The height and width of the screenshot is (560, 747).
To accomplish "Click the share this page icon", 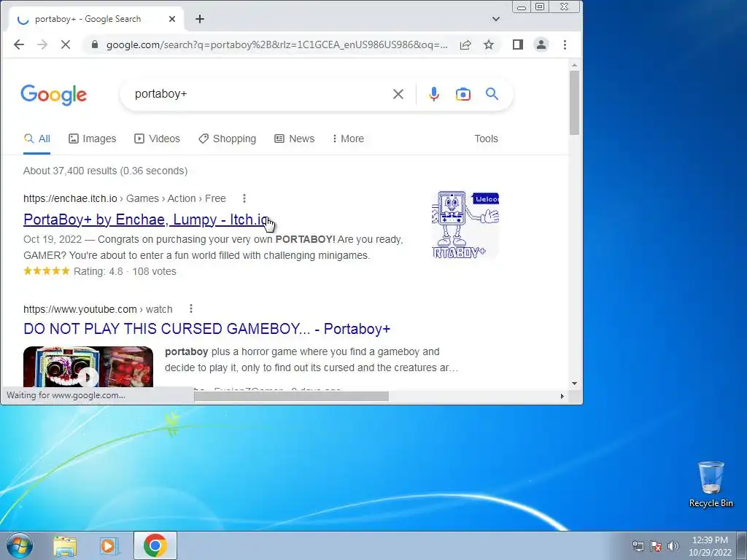I will (x=465, y=44).
